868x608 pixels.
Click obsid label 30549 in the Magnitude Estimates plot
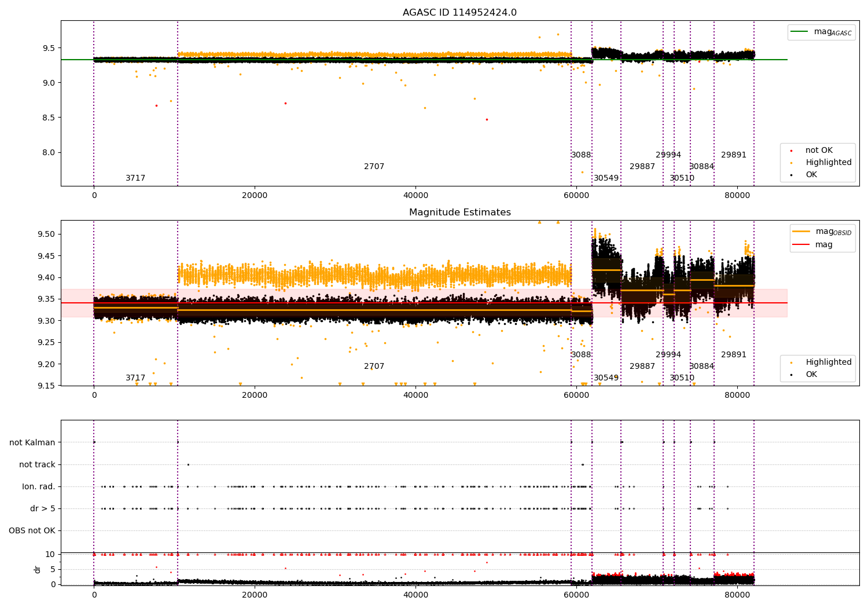606,378
